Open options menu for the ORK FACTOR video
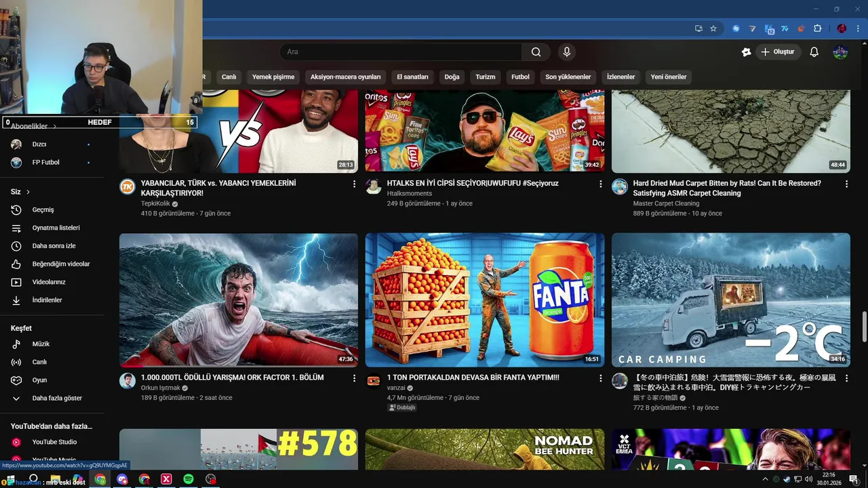Image resolution: width=868 pixels, height=488 pixels. pyautogui.click(x=354, y=378)
